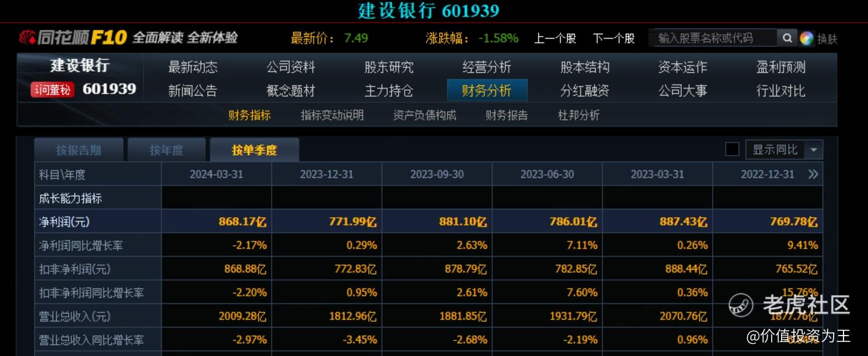868x356 pixels.
Task: Toggle the 显示同比 checkbox
Action: [732, 149]
